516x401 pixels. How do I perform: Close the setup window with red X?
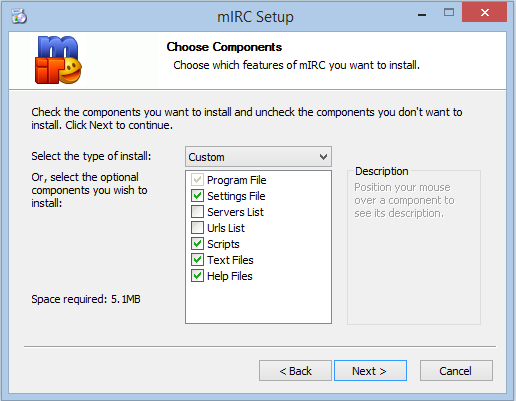click(484, 12)
